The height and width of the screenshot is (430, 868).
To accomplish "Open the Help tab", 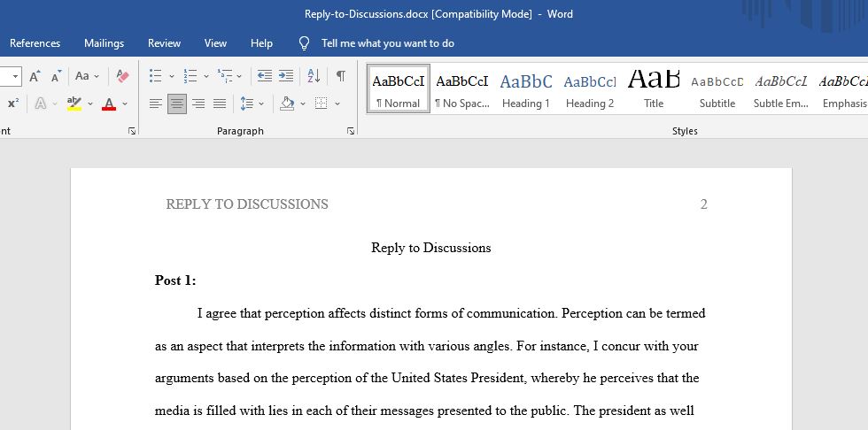I will [261, 43].
